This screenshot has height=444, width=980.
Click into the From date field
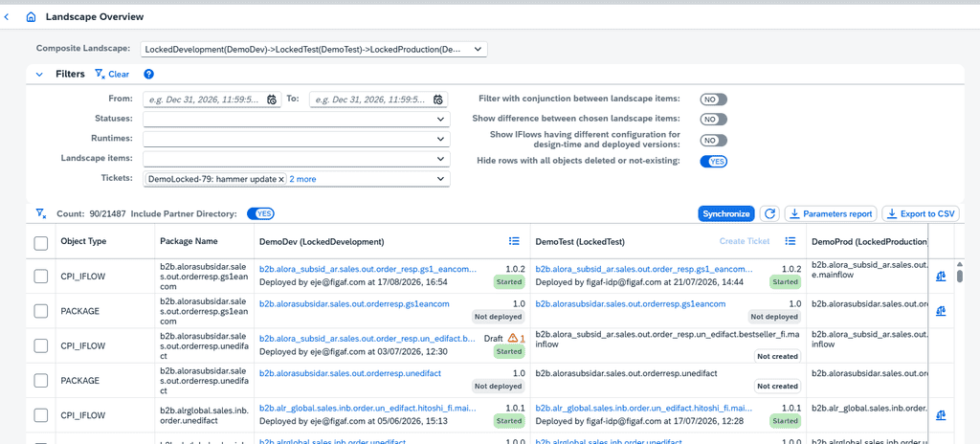click(x=204, y=100)
